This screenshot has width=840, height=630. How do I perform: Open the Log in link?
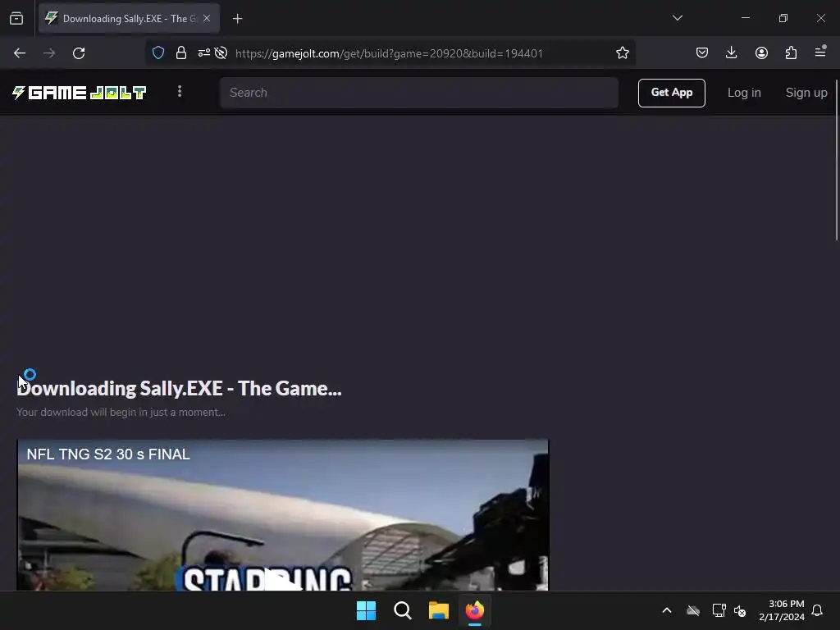tap(744, 93)
